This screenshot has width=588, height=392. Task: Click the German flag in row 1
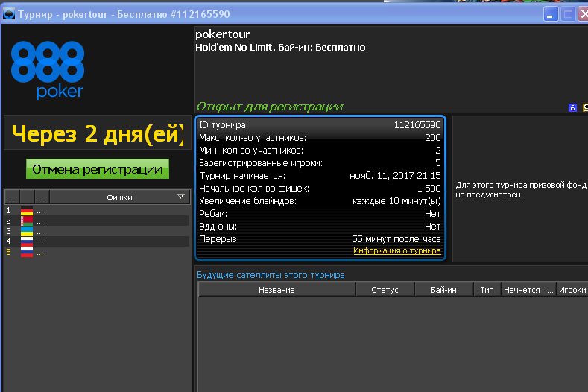pos(27,211)
